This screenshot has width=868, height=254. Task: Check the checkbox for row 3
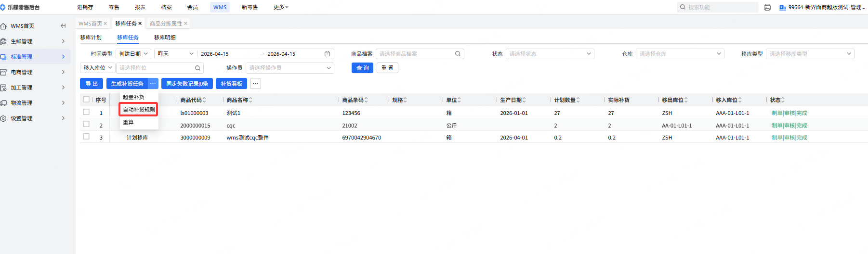point(86,137)
